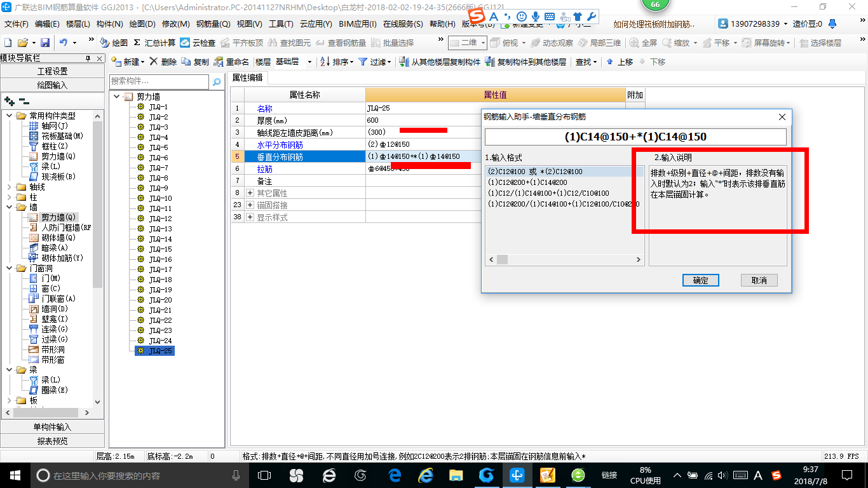868x488 pixels.
Task: Open the 构件(N) menu
Action: tap(109, 24)
